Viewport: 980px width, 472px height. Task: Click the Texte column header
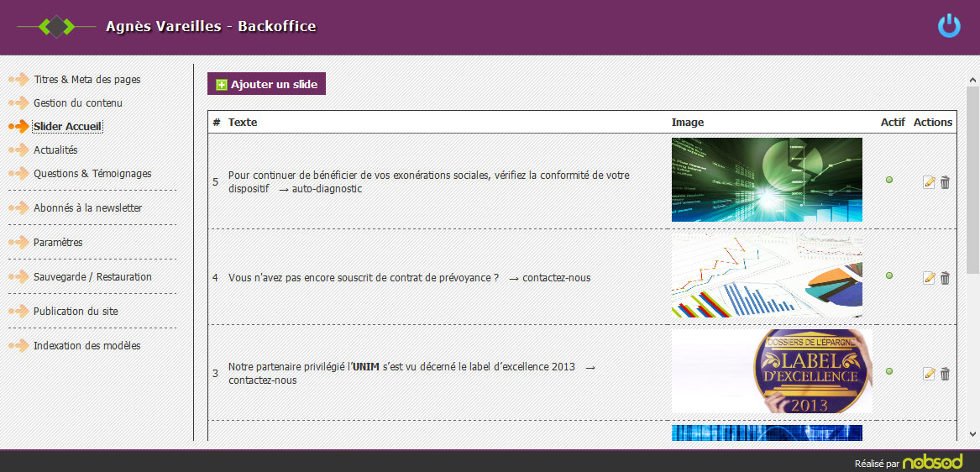243,122
